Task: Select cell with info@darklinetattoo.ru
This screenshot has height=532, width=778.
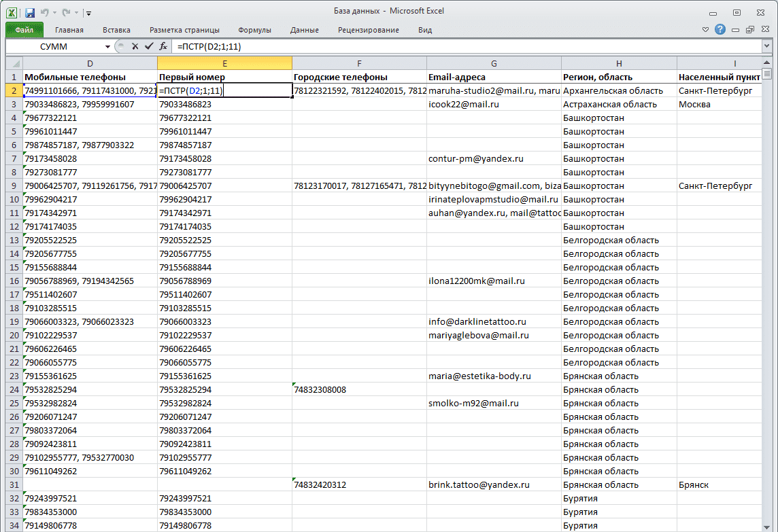Action: click(x=494, y=322)
